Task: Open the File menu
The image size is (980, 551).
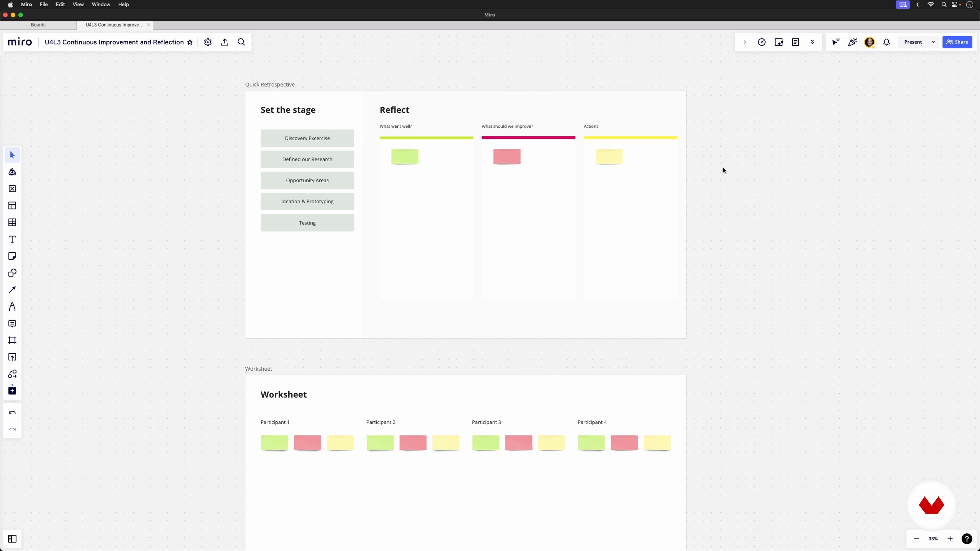Action: pos(44,5)
